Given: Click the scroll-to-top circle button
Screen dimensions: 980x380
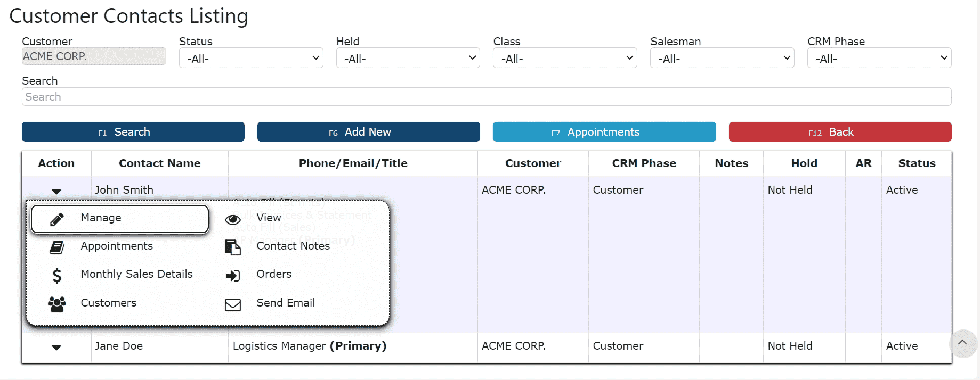Looking at the screenshot, I should [x=962, y=343].
